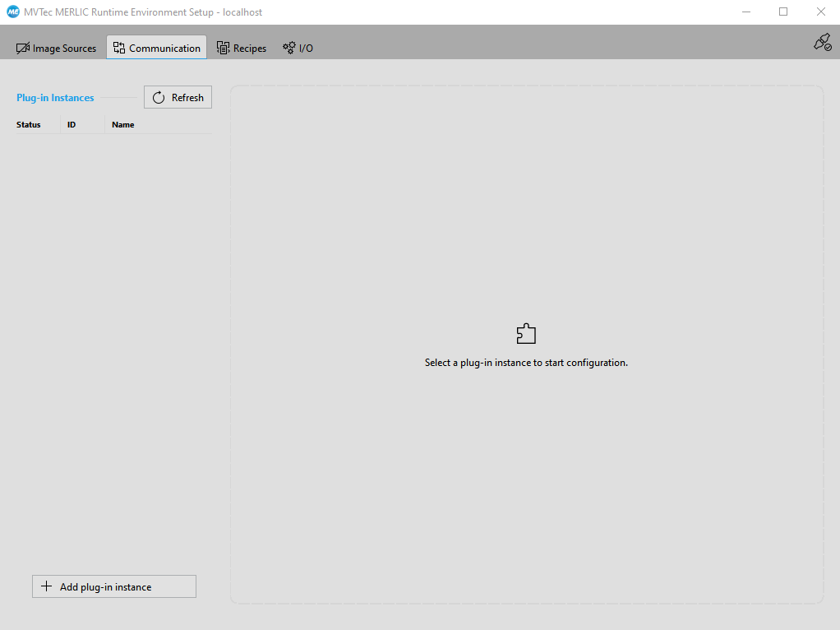Click the MVTec MERLIC logo in title bar
Viewport: 840px width, 630px height.
[13, 12]
